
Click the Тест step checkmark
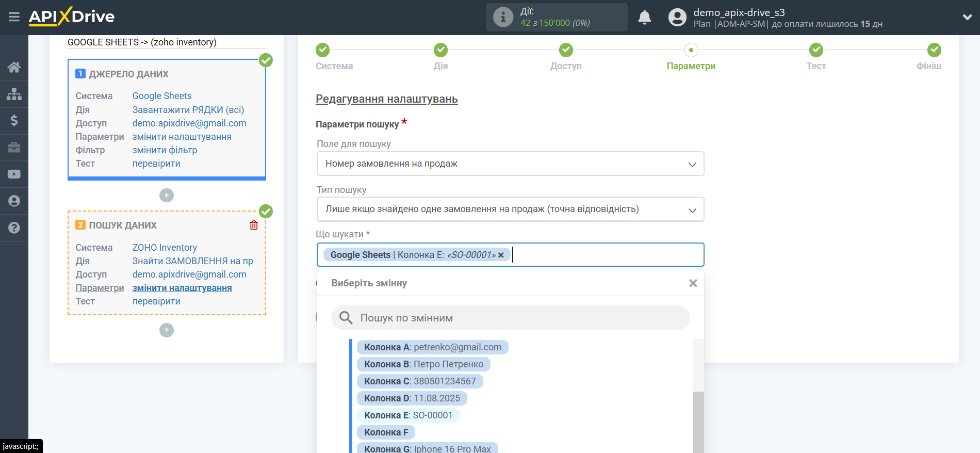816,50
